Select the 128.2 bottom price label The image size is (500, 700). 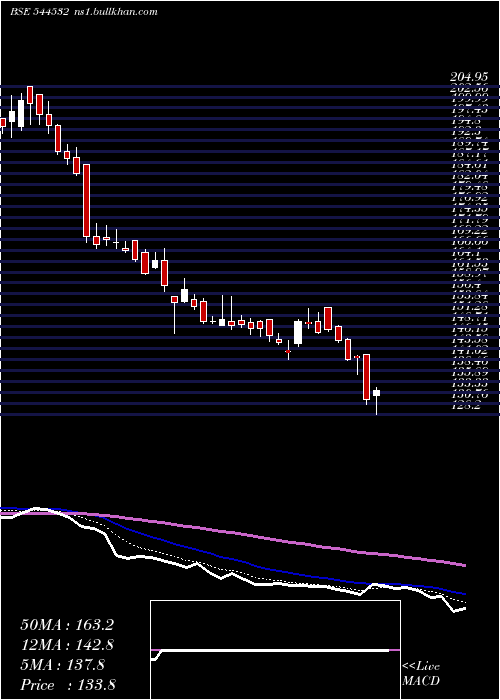468,406
